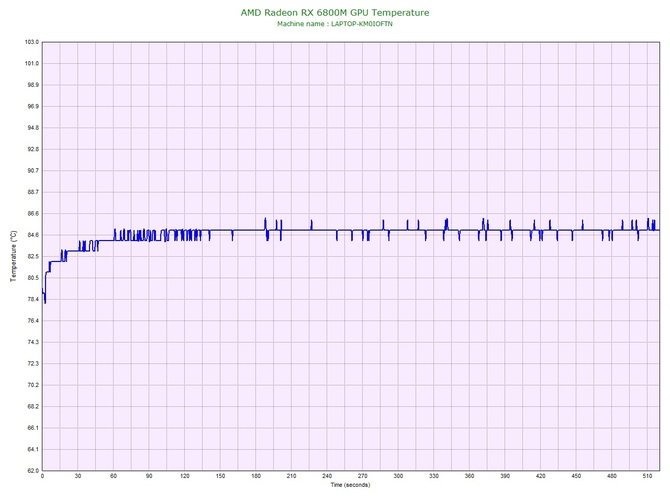Click the 'Temperature (°C)' y-axis label
Screen dimensions: 670x502
coord(14,256)
